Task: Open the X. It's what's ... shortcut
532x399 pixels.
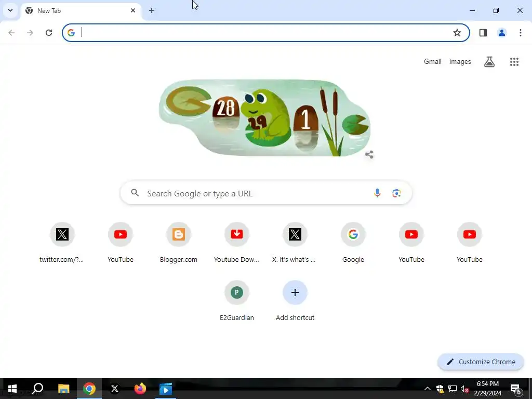Action: 295,243
